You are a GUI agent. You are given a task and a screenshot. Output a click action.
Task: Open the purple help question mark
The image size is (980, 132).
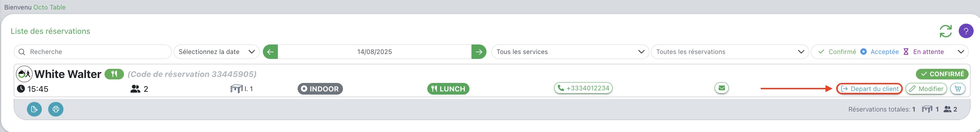(965, 31)
